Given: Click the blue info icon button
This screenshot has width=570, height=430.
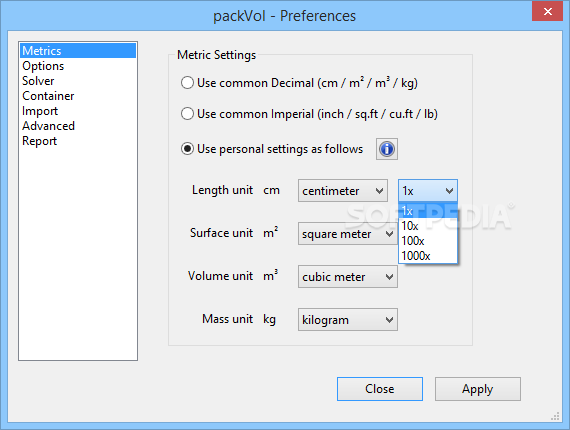Looking at the screenshot, I should click(x=387, y=149).
